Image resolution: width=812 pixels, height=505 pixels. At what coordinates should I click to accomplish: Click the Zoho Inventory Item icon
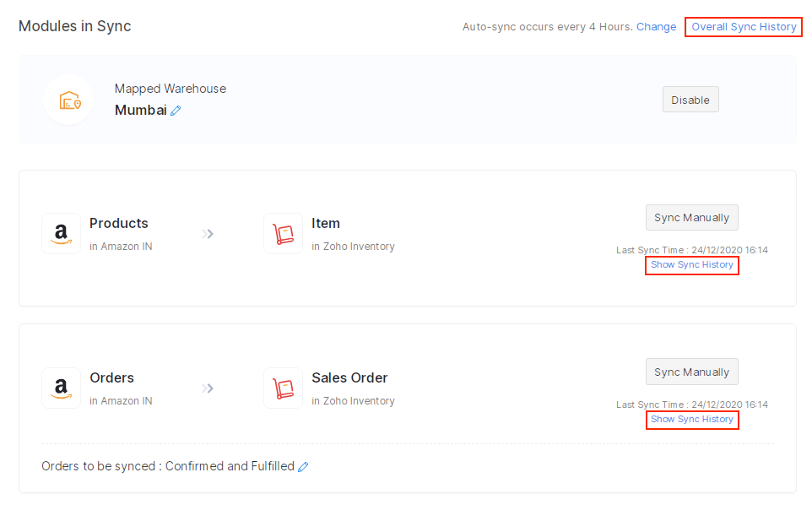tap(283, 233)
